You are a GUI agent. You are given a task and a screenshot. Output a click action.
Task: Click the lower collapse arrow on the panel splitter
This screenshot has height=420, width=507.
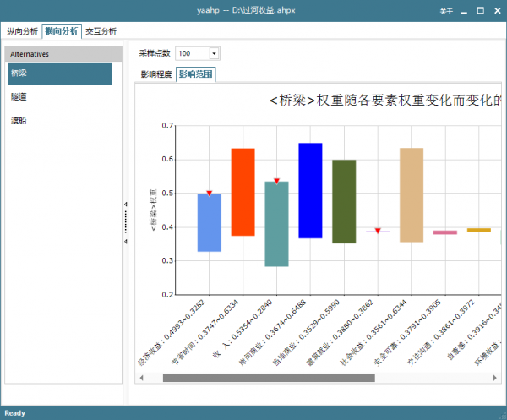click(x=126, y=242)
